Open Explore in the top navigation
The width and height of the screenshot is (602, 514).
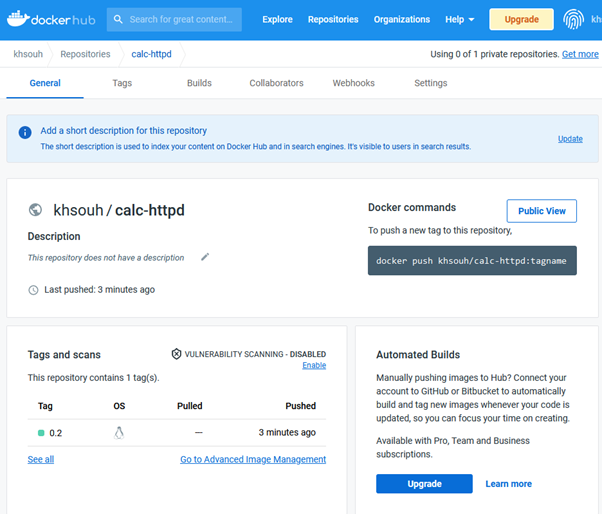(x=277, y=19)
